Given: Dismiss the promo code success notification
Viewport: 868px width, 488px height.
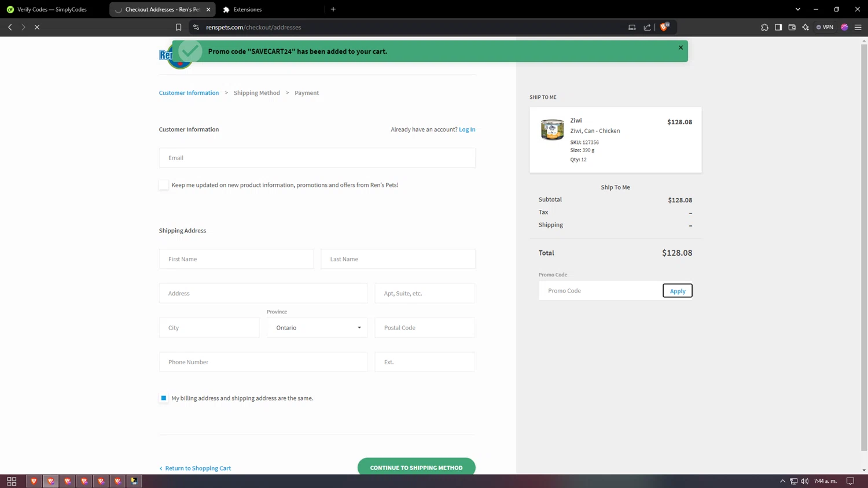Looking at the screenshot, I should pyautogui.click(x=681, y=47).
